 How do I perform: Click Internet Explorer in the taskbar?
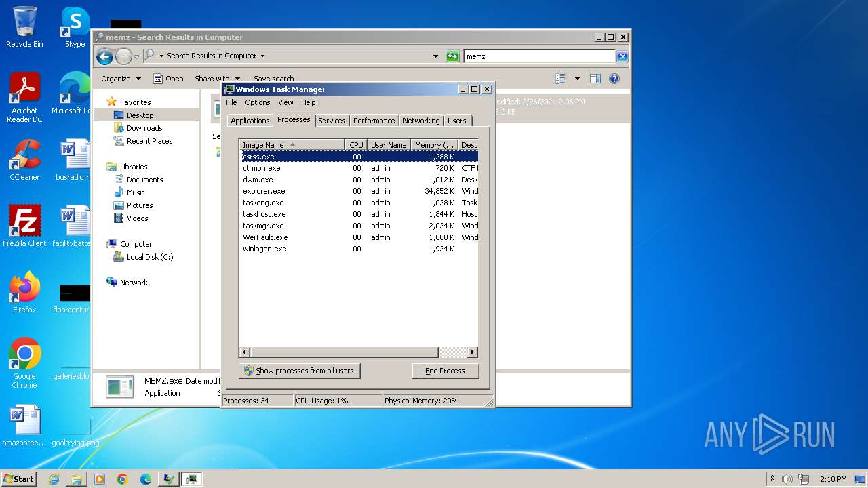pyautogui.click(x=54, y=479)
